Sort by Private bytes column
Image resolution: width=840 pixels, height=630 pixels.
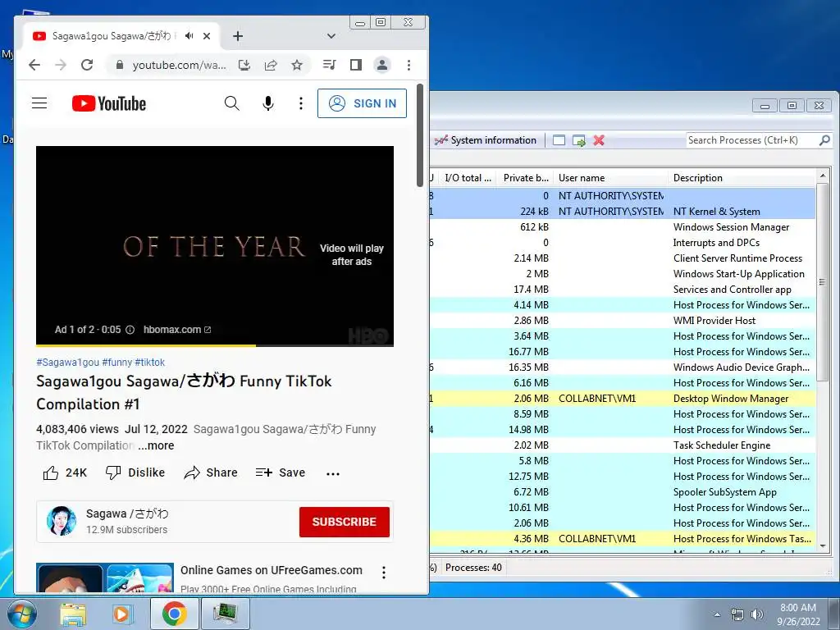525,178
